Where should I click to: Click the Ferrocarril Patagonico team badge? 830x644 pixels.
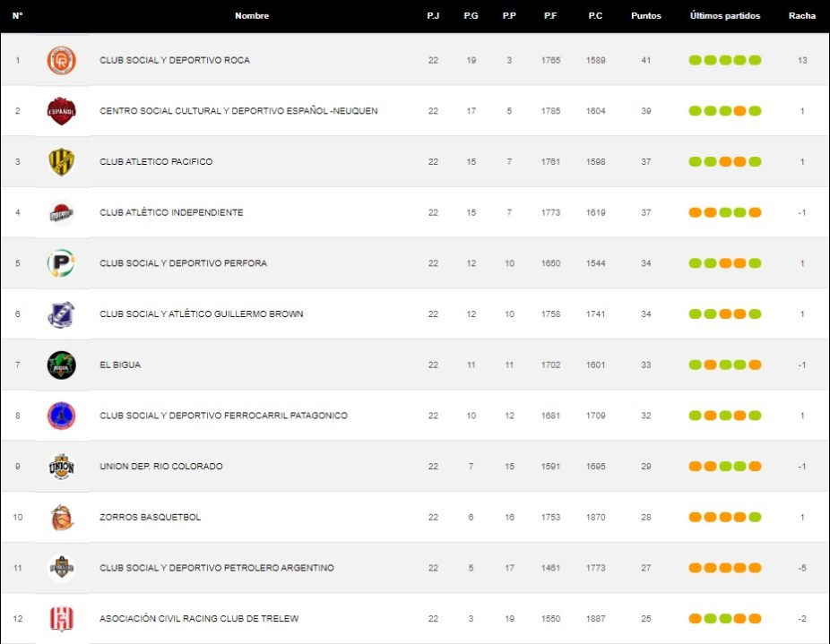(x=61, y=416)
